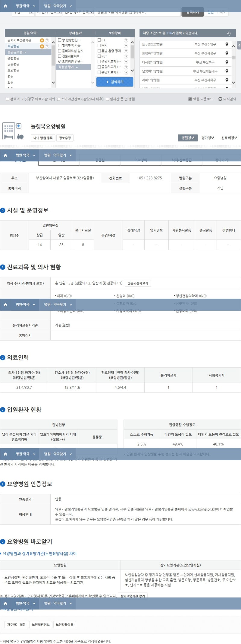Click the map pin for 늘행복요양병원
Image resolution: width=241 pixels, height=644 pixels.
(227, 53)
